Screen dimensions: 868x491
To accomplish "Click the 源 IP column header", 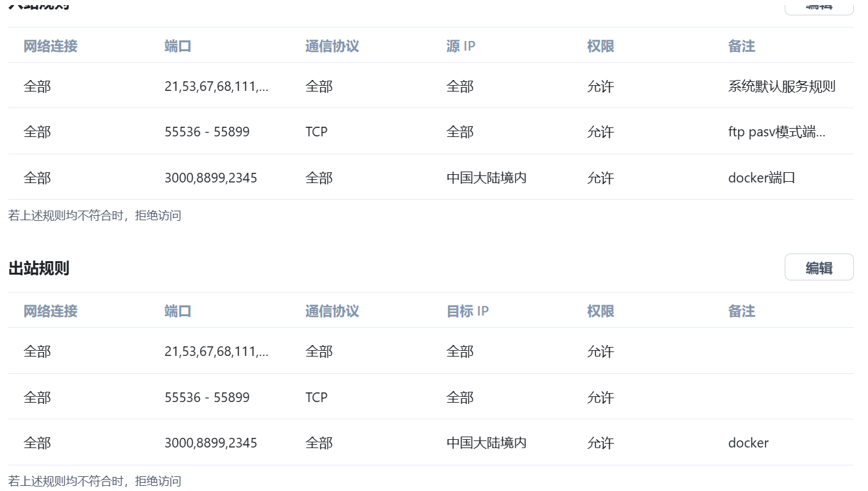I will click(461, 46).
